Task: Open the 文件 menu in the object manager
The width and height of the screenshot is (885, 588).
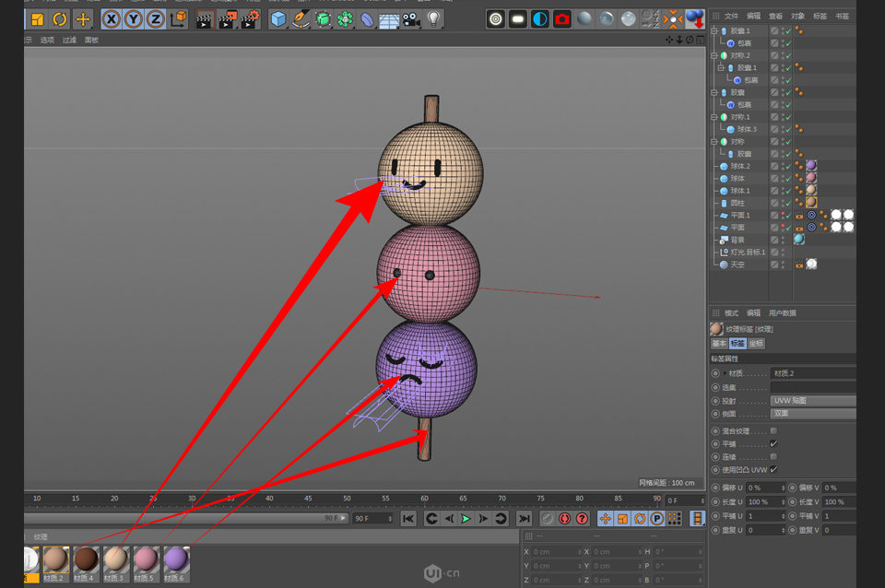Action: click(x=733, y=15)
